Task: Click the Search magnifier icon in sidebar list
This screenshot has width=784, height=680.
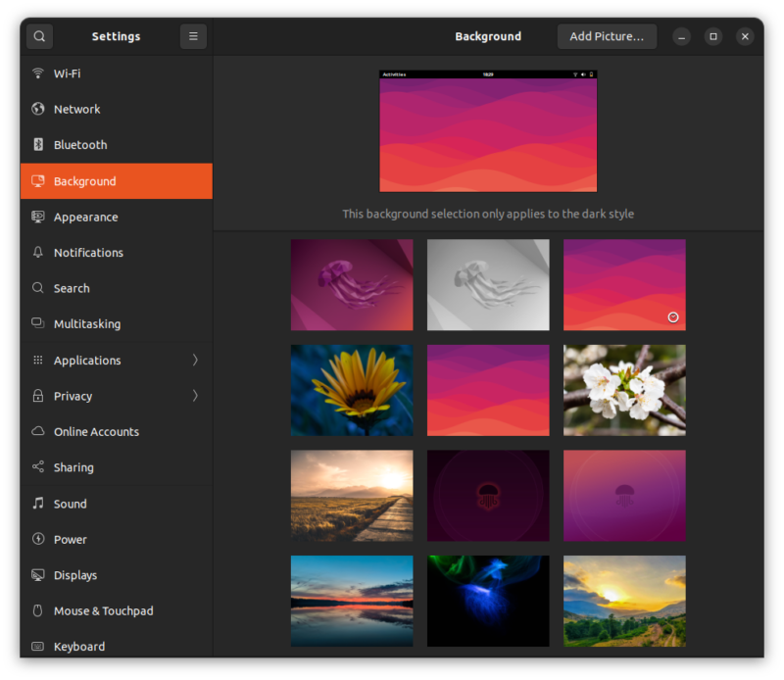Action: click(38, 288)
